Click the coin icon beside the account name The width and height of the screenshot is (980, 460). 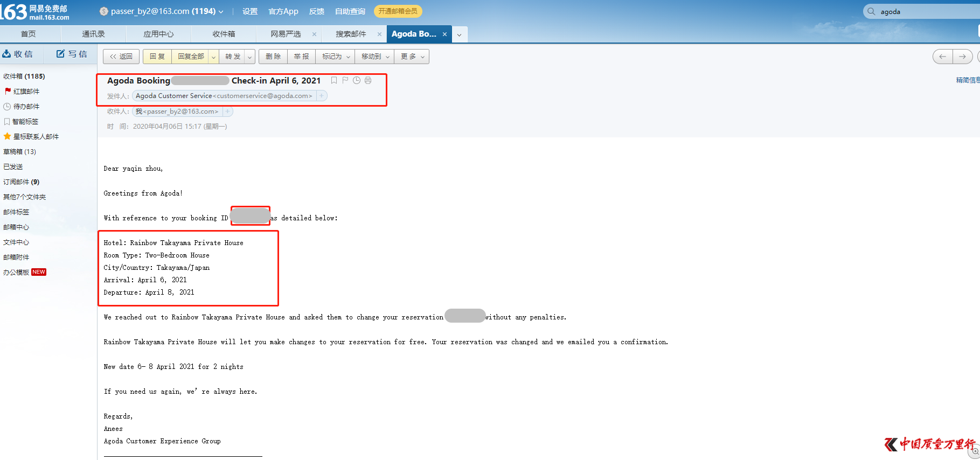104,11
